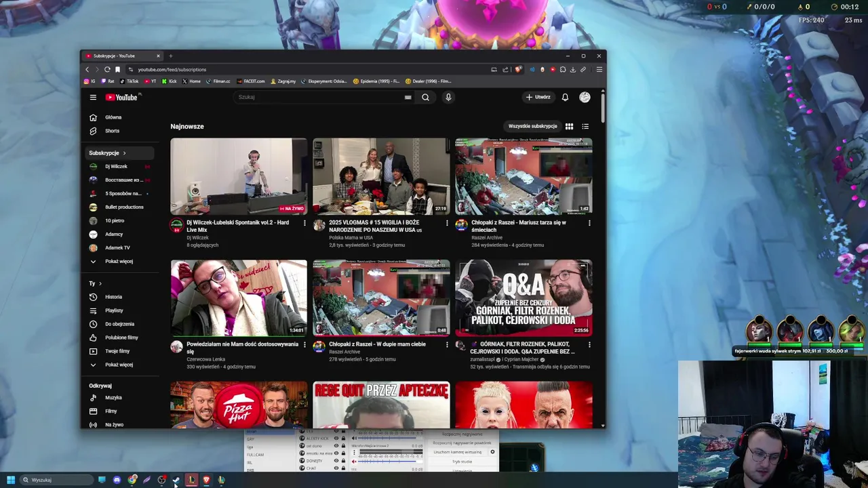Click the YouTube logo

click(x=121, y=97)
